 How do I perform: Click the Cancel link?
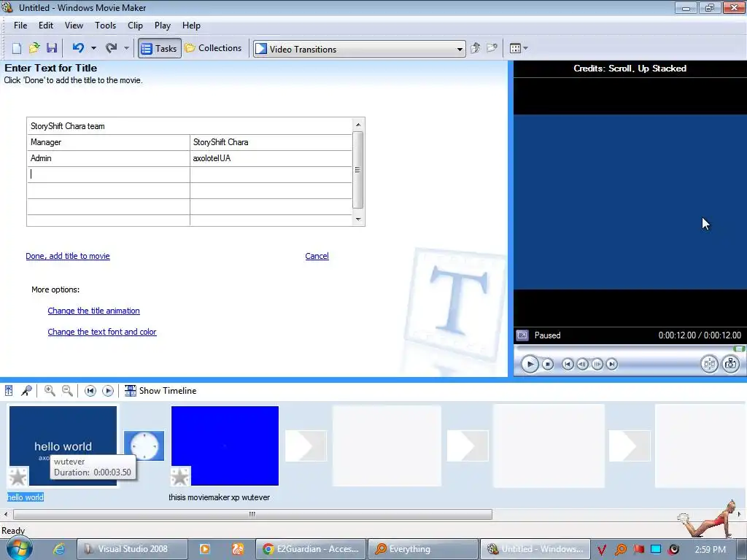point(317,256)
